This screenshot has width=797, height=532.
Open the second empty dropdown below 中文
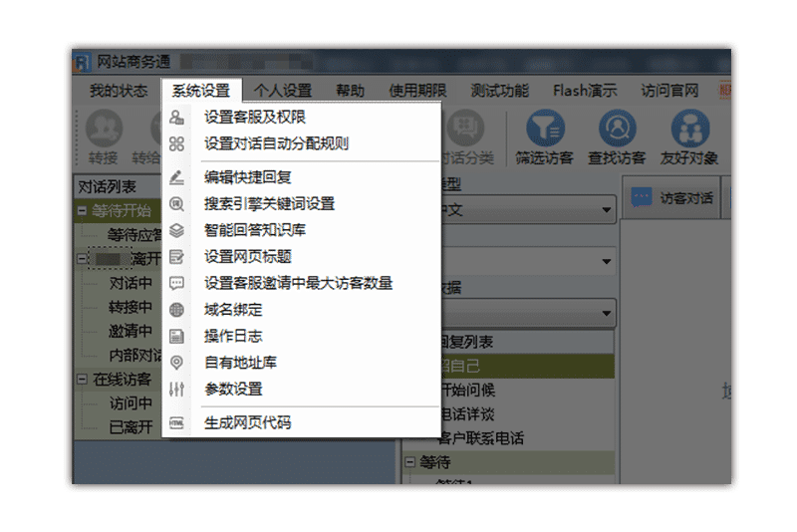point(606,261)
